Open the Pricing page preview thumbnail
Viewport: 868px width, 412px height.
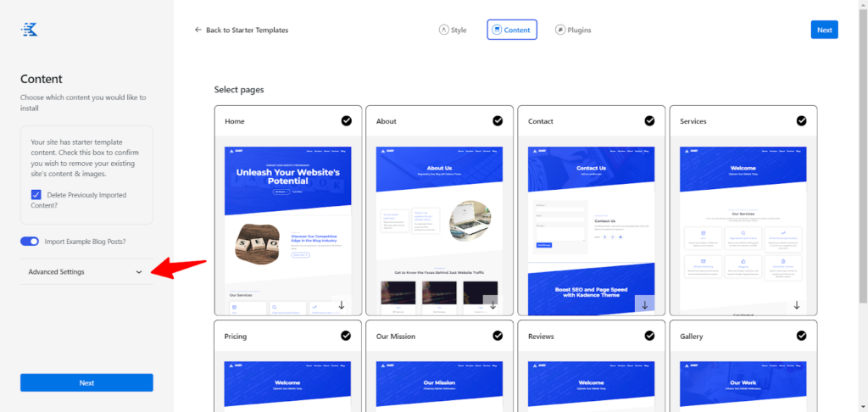[x=288, y=387]
